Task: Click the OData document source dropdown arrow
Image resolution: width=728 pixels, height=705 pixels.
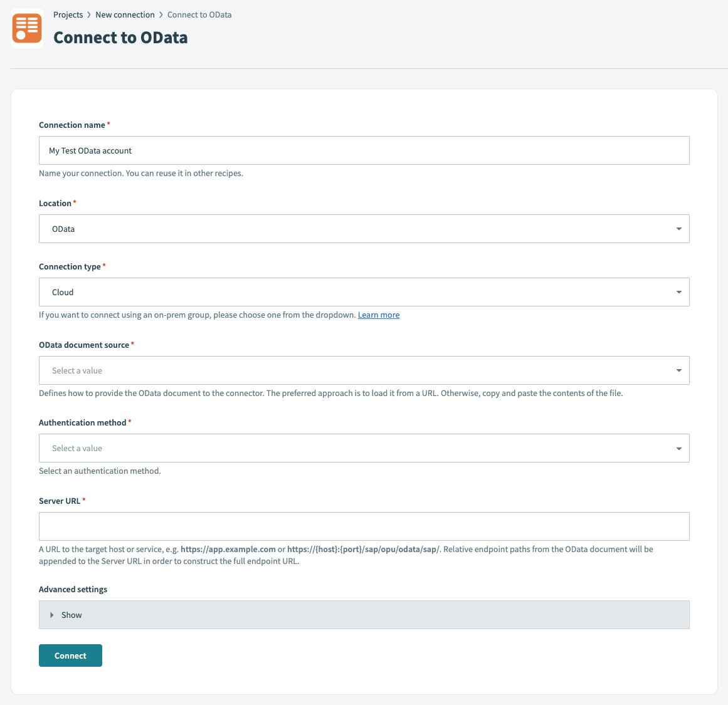Action: click(678, 370)
